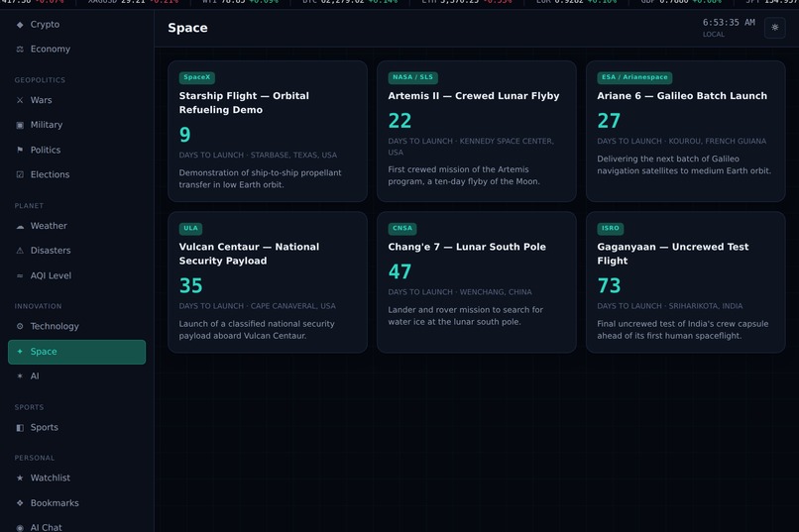Click 'Days to launch · Sriharikota, India' text
Image resolution: width=799 pixels, height=532 pixels.
[x=669, y=306]
